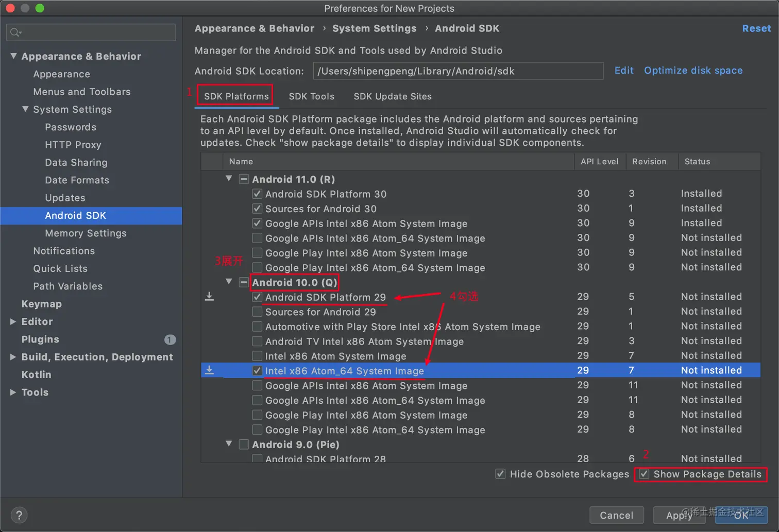Collapse the System Settings tree node
The width and height of the screenshot is (779, 532).
pyautogui.click(x=25, y=109)
